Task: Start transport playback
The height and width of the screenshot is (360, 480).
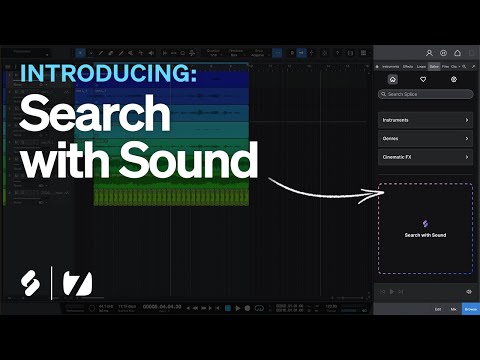Action: point(238,308)
